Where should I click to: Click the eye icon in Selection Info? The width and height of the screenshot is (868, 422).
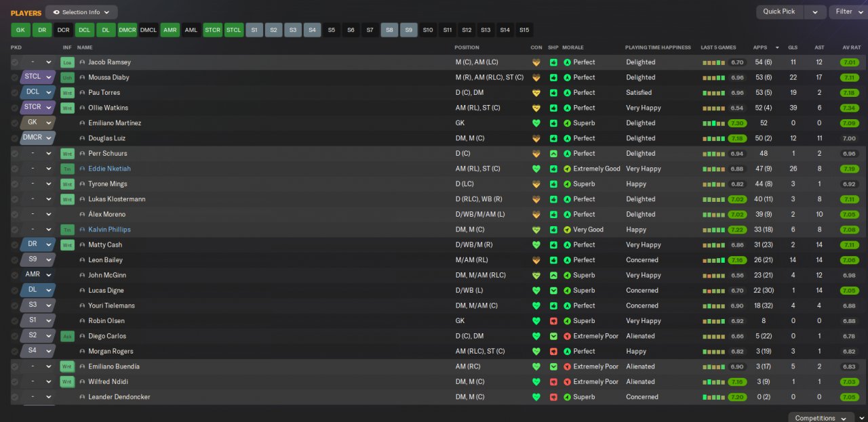pyautogui.click(x=56, y=12)
